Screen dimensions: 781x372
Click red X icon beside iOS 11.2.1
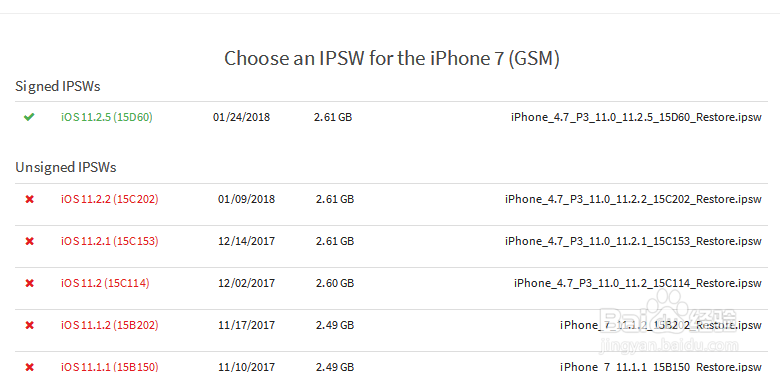point(30,241)
